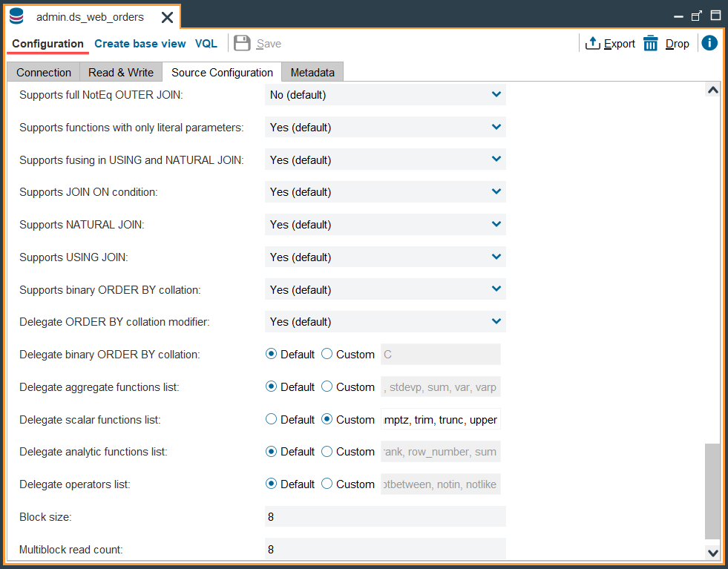Screen dimensions: 728x569
Task: Select Default for Delegate binary ORDER BY collation
Action: (271, 354)
